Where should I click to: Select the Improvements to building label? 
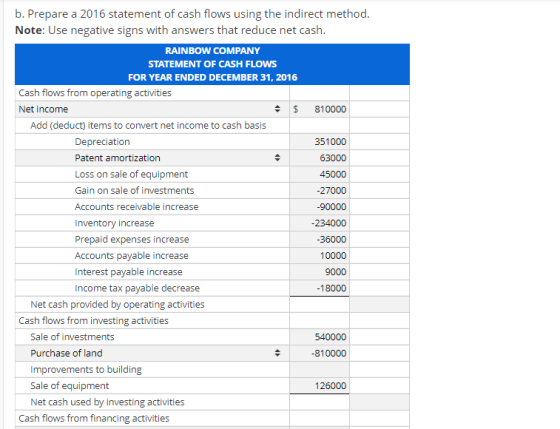coord(86,370)
